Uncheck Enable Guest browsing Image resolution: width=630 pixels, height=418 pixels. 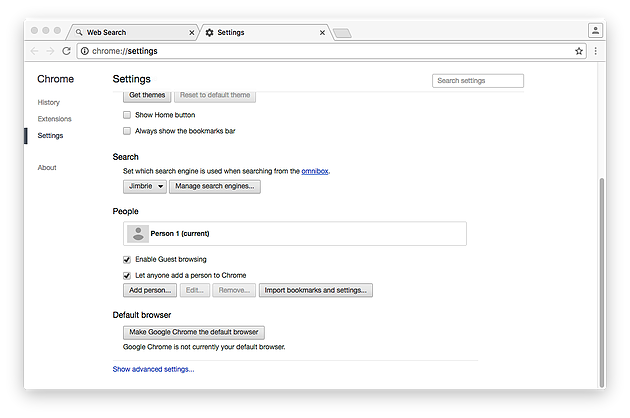(x=127, y=260)
